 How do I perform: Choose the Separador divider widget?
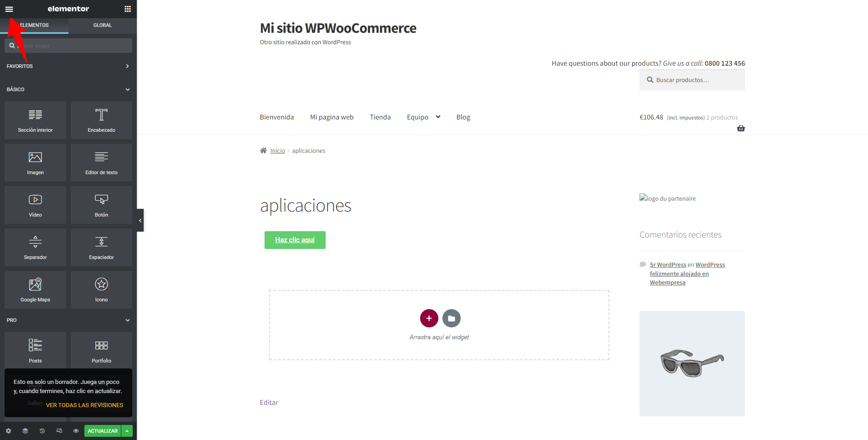click(35, 247)
